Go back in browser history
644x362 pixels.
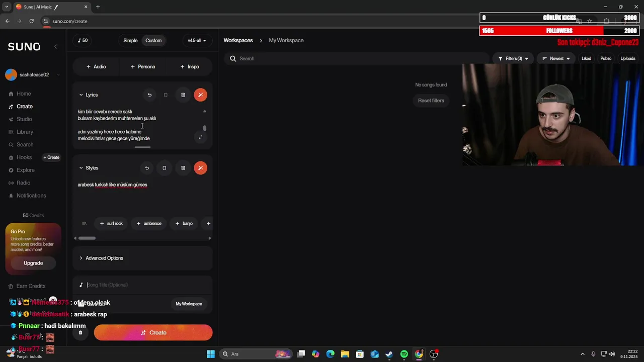click(7, 21)
